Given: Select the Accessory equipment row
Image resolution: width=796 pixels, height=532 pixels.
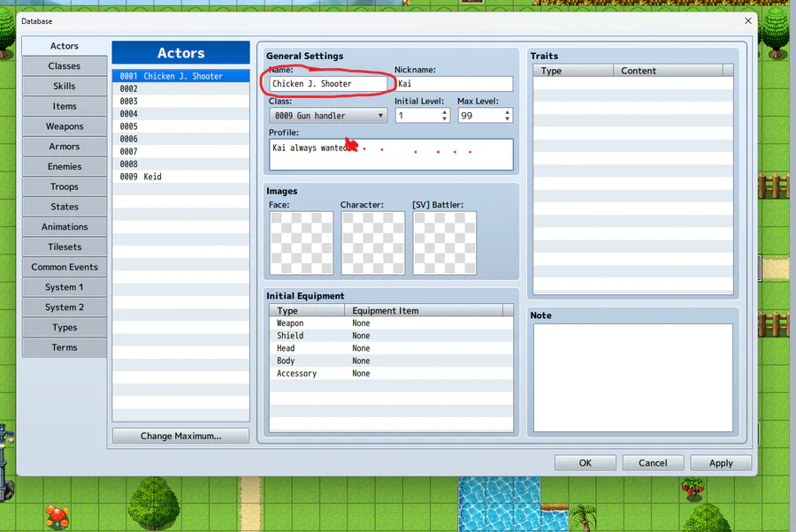Looking at the screenshot, I should pyautogui.click(x=391, y=373).
